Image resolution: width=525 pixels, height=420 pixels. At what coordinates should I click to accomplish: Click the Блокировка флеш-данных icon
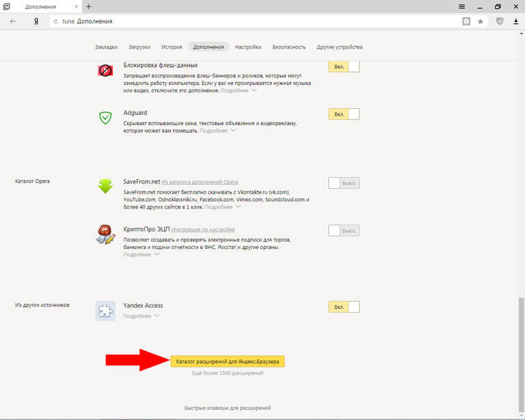[x=105, y=70]
